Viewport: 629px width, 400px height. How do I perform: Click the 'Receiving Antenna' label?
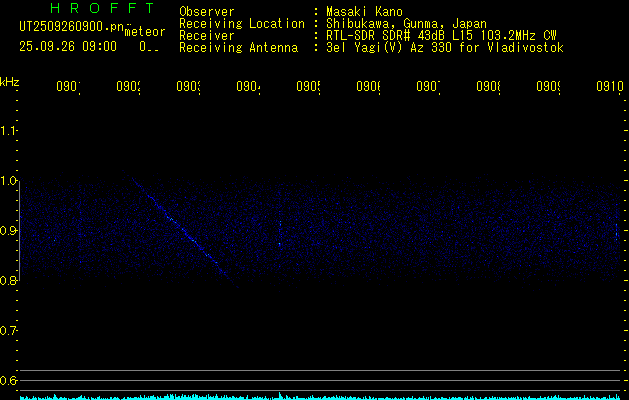(239, 48)
